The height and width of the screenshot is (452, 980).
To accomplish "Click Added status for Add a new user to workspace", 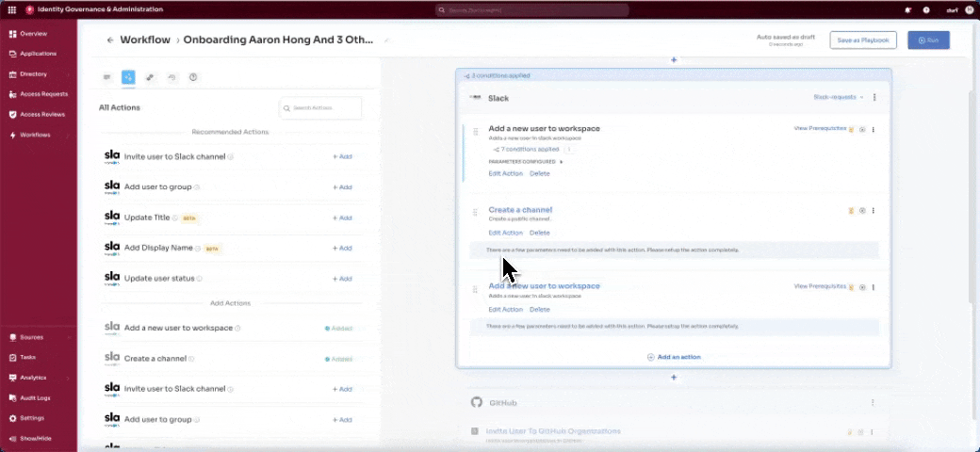I will click(338, 329).
